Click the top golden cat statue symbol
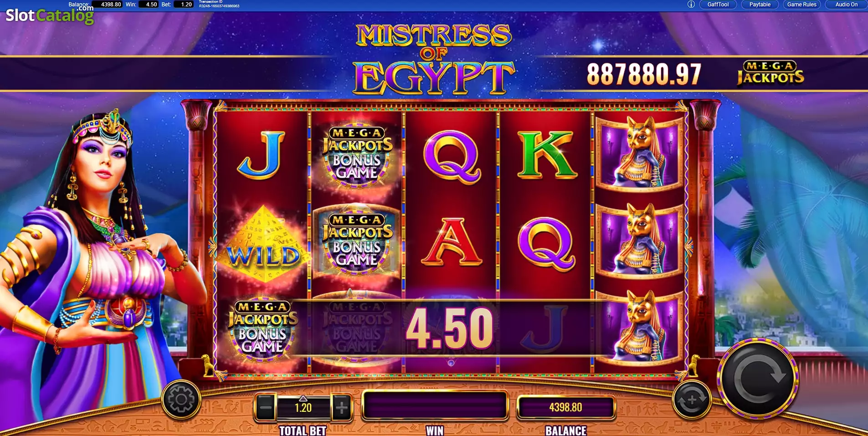 point(639,153)
